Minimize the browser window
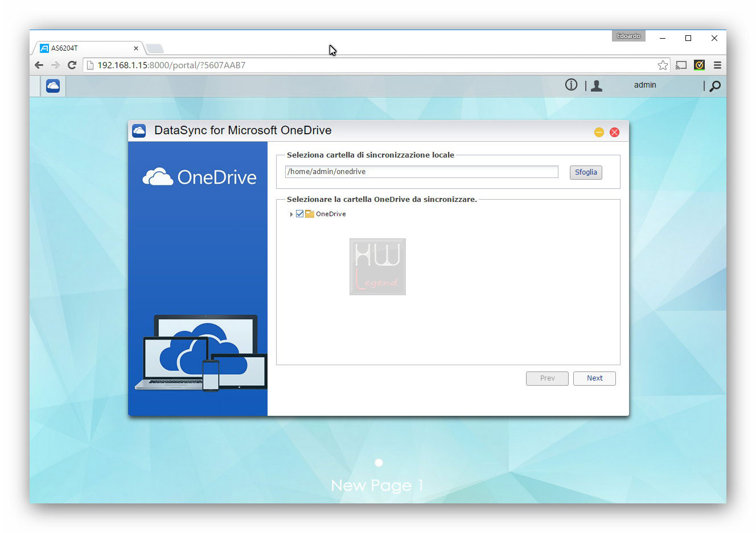This screenshot has width=756, height=533. coord(663,38)
